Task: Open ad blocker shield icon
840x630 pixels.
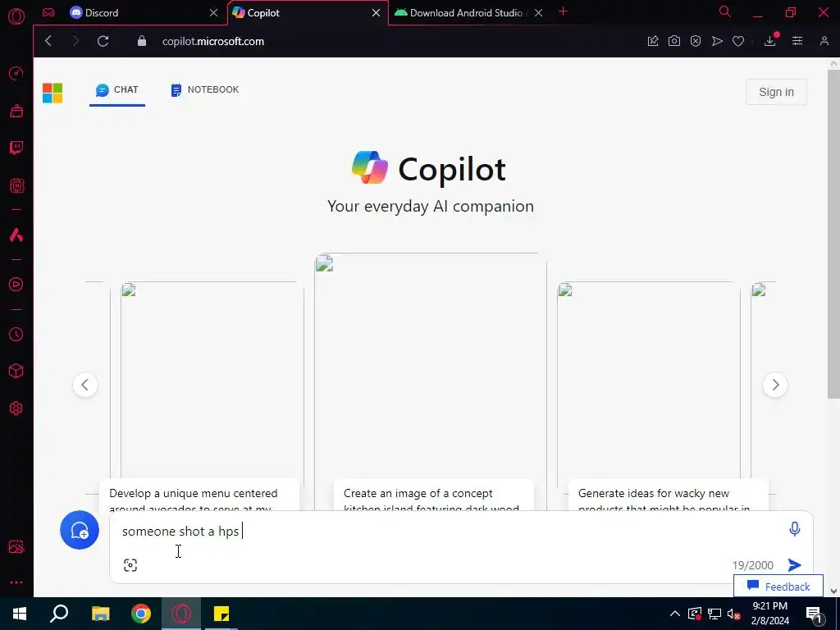Action: 696,41
